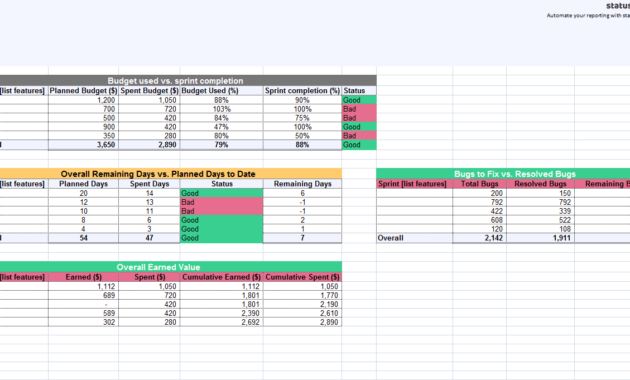The width and height of the screenshot is (630, 380).
Task: Select the 'Cumulative Spent ($)' column header
Action: tap(302, 277)
